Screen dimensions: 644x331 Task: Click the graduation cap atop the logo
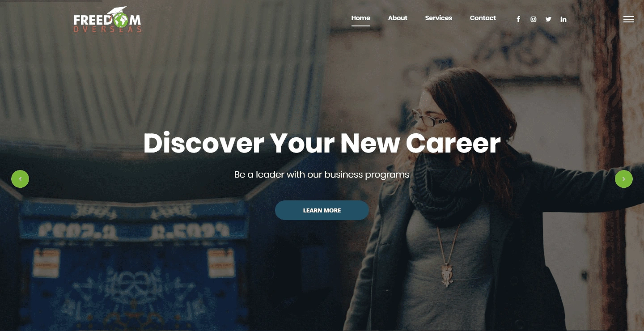[117, 10]
